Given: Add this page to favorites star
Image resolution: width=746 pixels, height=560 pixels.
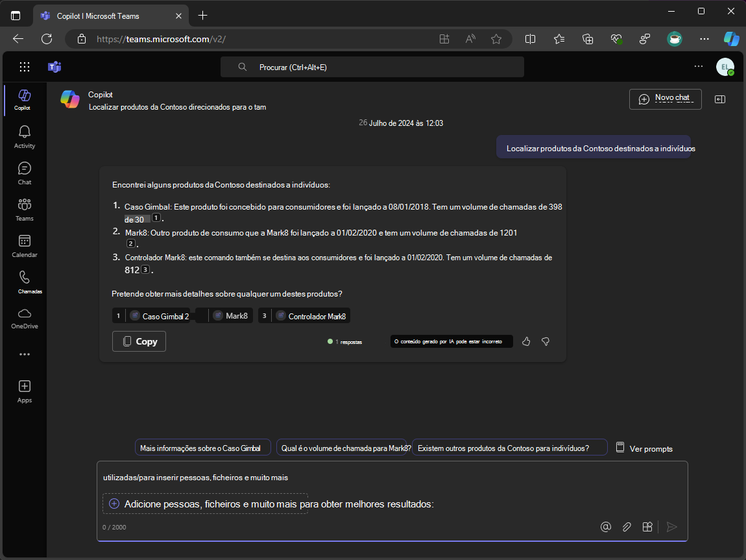Looking at the screenshot, I should 496,39.
